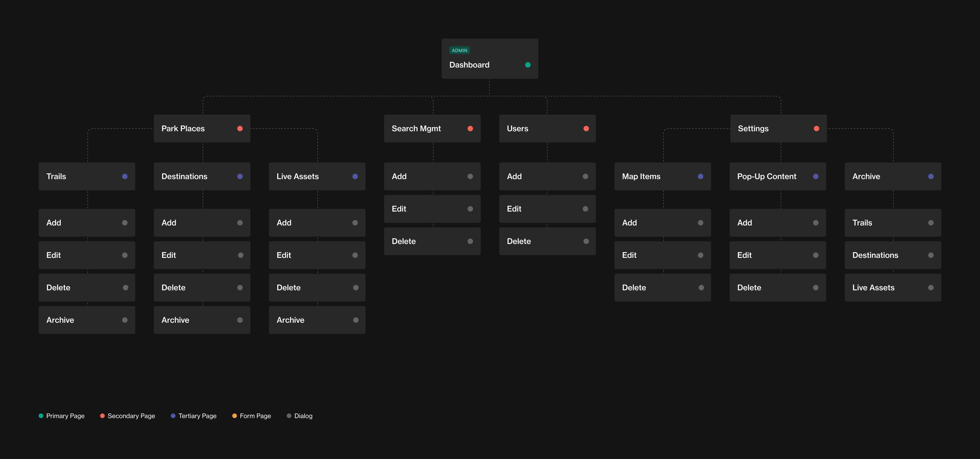
Task: Click Archive dialog under Trails column
Action: 87,320
